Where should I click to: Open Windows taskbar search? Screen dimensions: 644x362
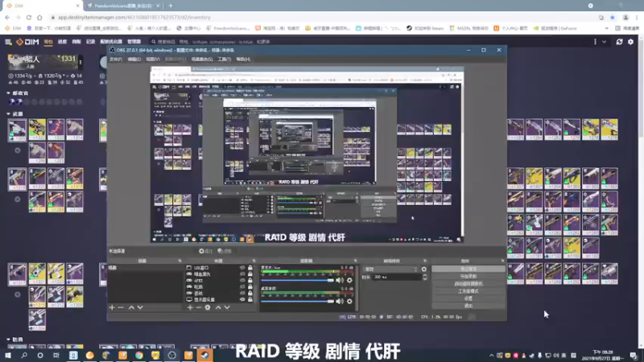pos(24,356)
